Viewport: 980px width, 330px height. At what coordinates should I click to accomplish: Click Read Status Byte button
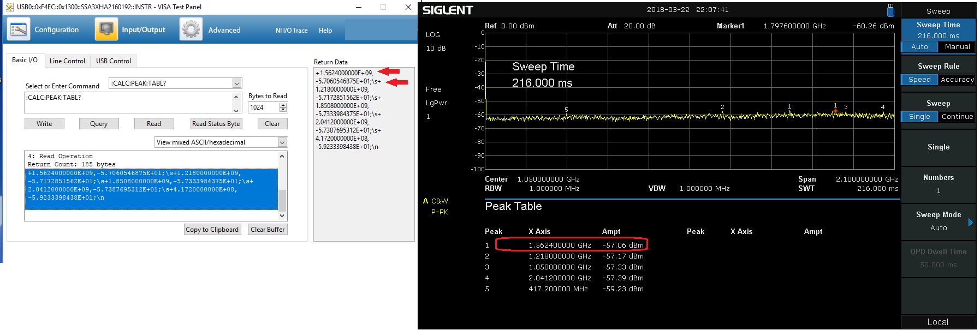(216, 124)
